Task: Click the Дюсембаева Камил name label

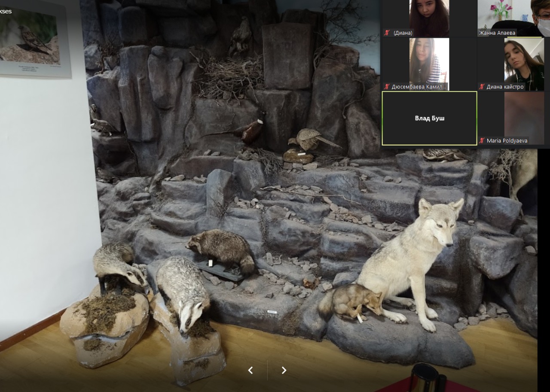Action: click(x=419, y=87)
